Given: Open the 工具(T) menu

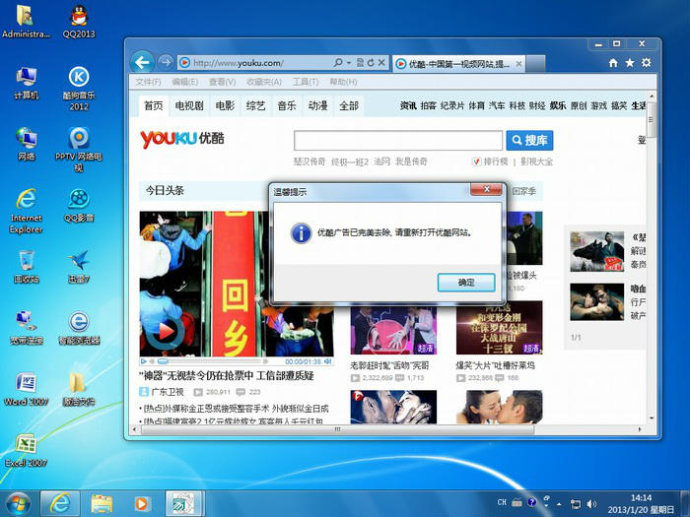Looking at the screenshot, I should (x=305, y=82).
